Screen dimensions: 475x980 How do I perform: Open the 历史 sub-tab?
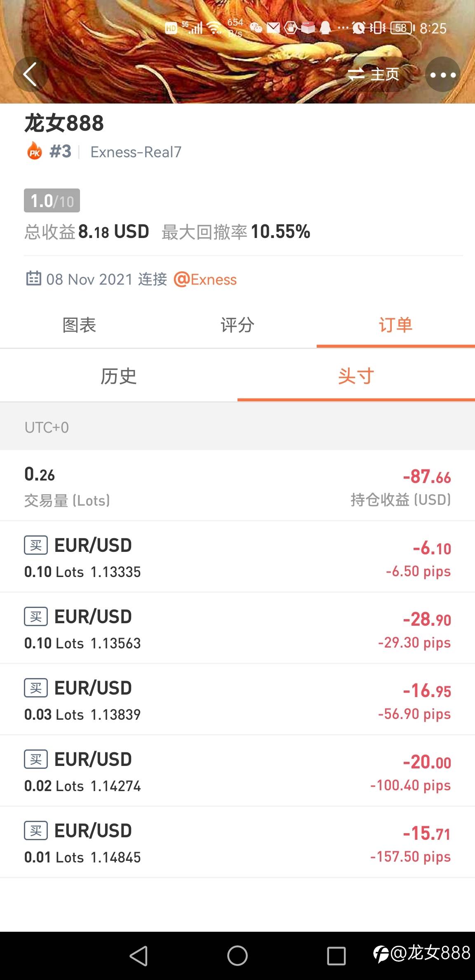click(119, 376)
